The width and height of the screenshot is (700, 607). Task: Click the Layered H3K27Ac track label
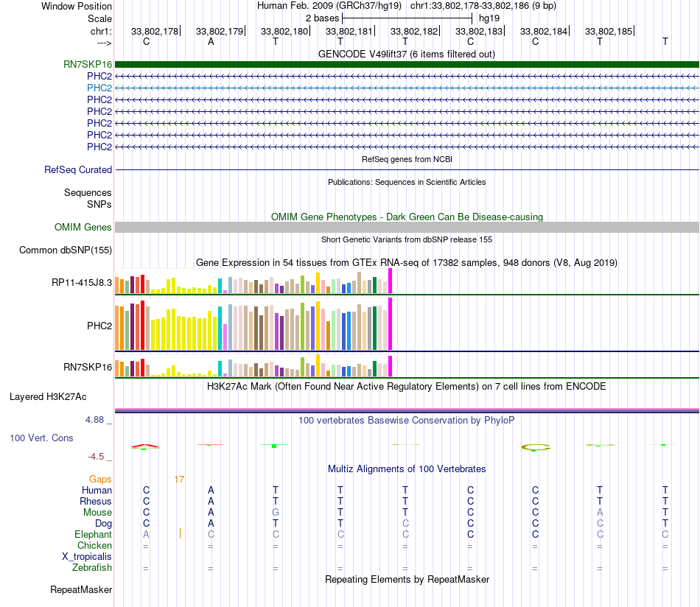[x=48, y=397]
